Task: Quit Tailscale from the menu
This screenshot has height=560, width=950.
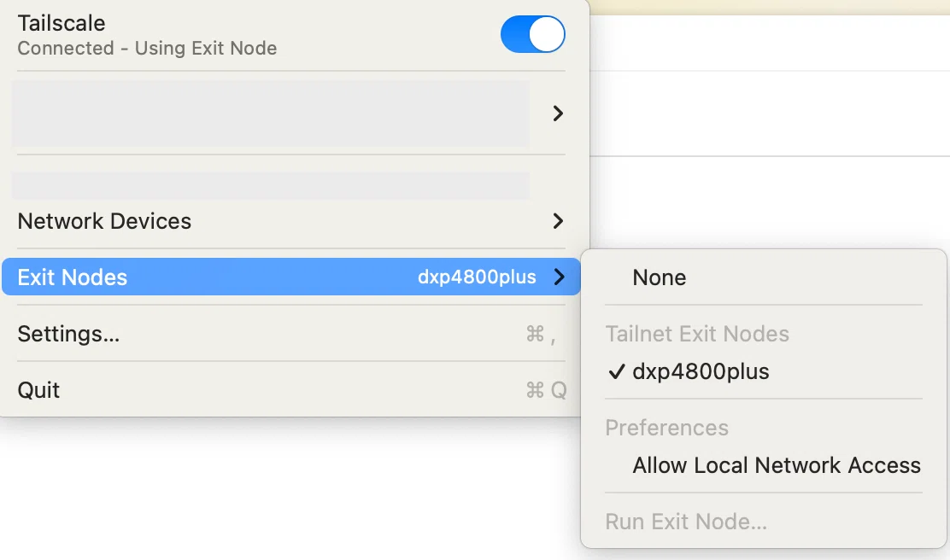Action: tap(290, 390)
